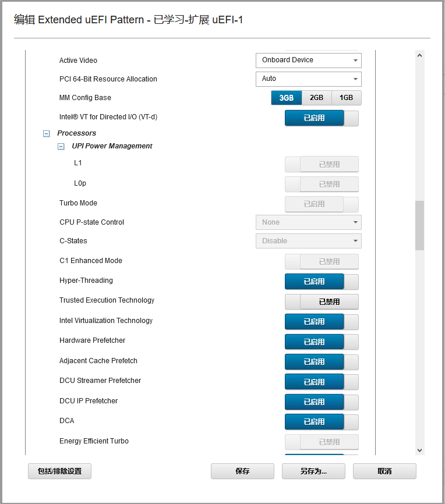Image resolution: width=445 pixels, height=504 pixels.
Task: Click the Energy Efficient Turbo label
Action: click(94, 441)
